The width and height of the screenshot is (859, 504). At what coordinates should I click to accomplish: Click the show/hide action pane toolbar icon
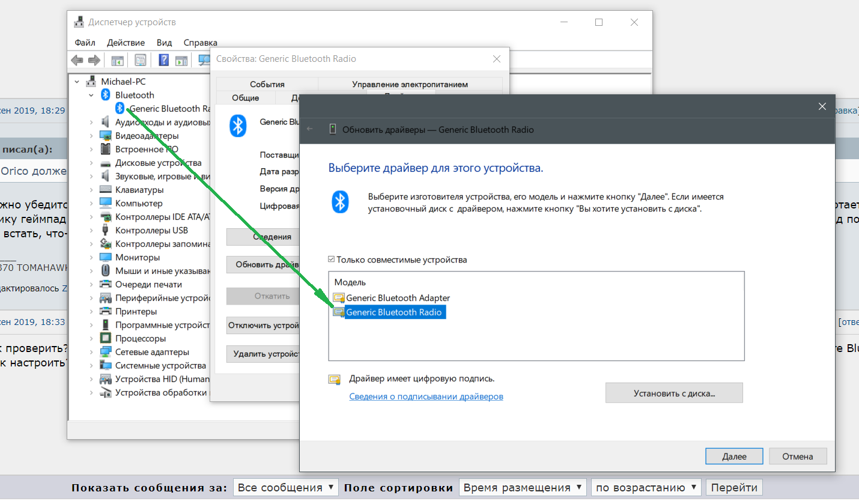[181, 60]
